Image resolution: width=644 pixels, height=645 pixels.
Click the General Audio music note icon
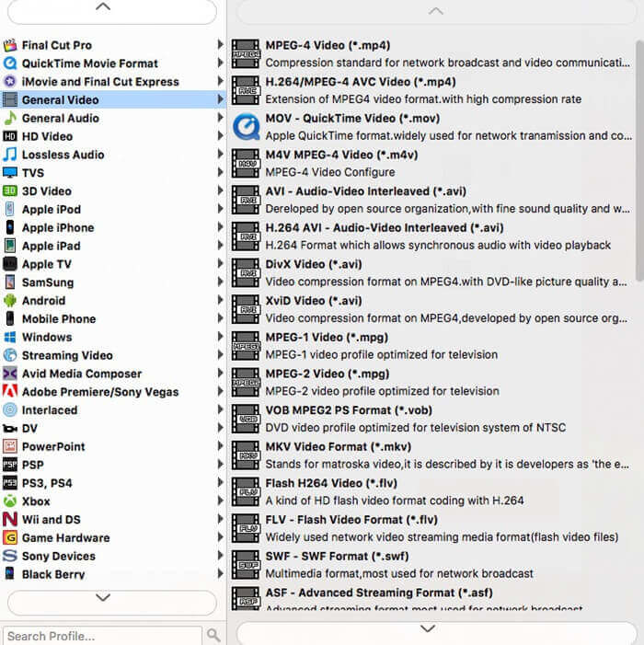[10, 118]
